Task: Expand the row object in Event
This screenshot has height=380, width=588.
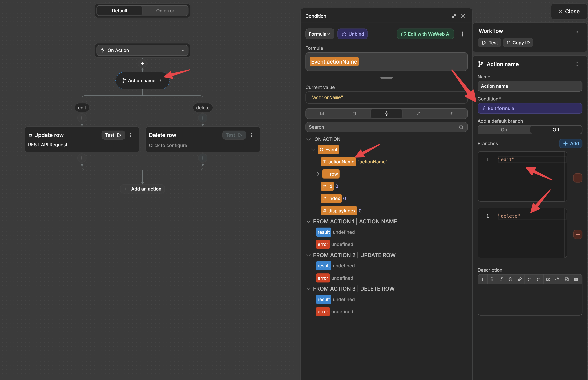Action: pos(318,174)
